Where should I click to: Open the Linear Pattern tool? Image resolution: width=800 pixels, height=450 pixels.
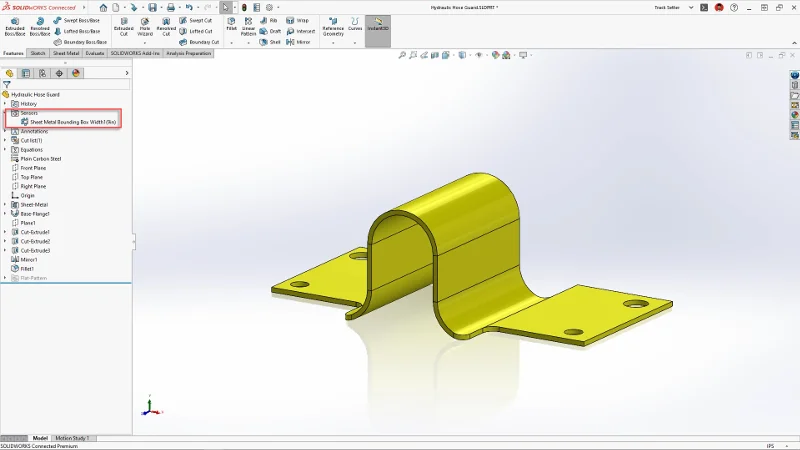(248, 26)
